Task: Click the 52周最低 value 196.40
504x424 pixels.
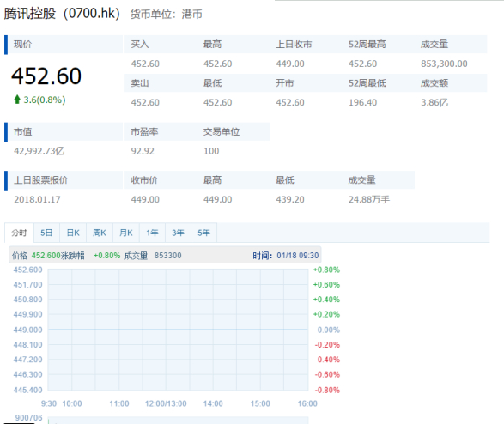Action: point(362,102)
